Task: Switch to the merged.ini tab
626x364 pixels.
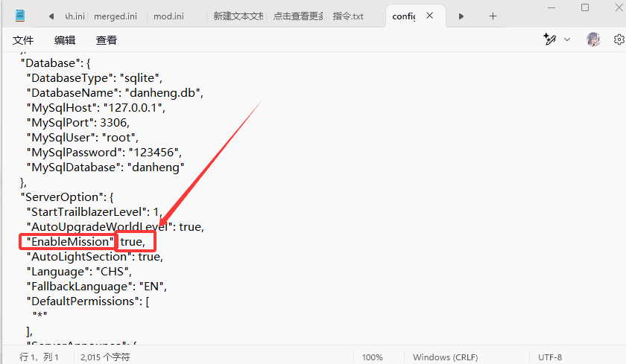Action: 116,16
